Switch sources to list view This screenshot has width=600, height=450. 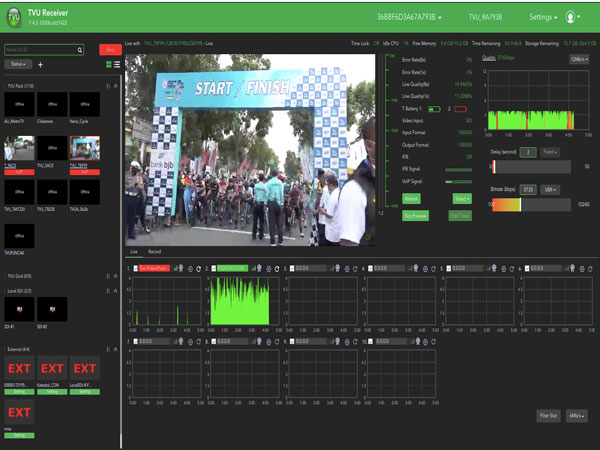pos(117,65)
